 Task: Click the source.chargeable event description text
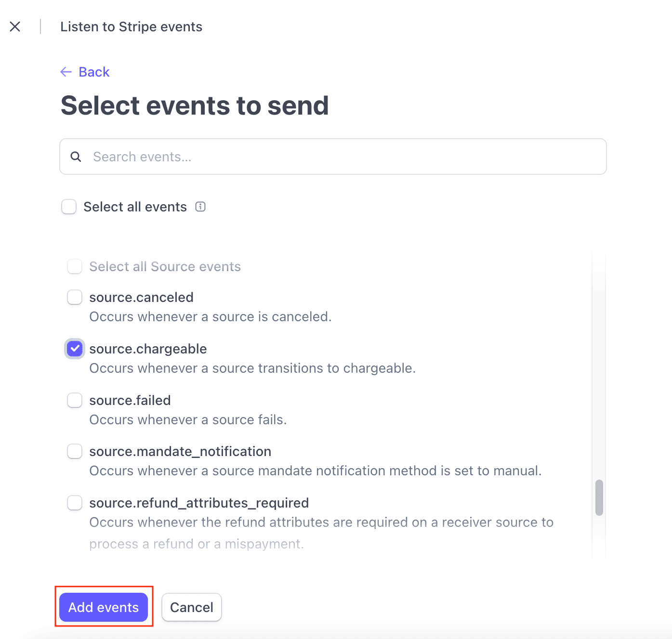(252, 368)
